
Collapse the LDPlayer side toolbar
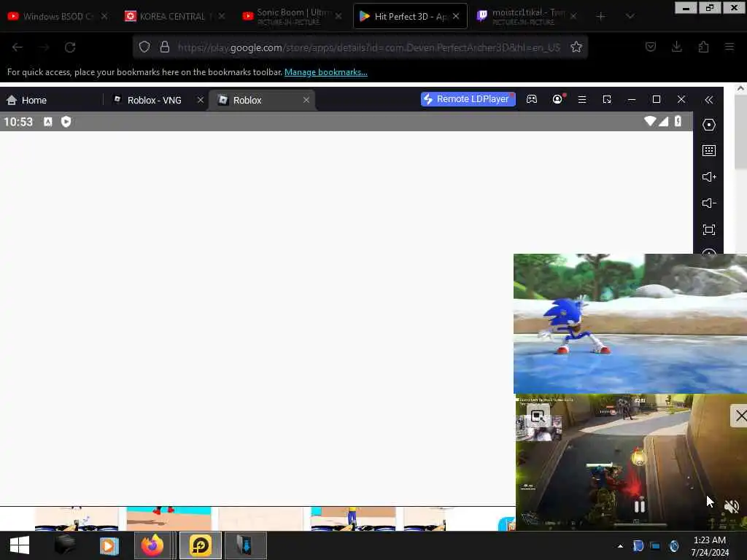[x=709, y=99]
